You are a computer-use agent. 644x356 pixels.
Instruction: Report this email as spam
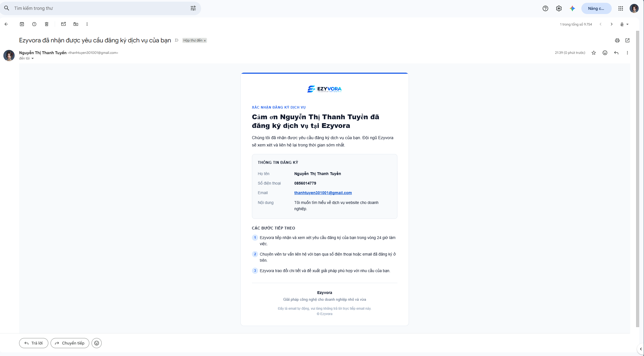pos(34,24)
